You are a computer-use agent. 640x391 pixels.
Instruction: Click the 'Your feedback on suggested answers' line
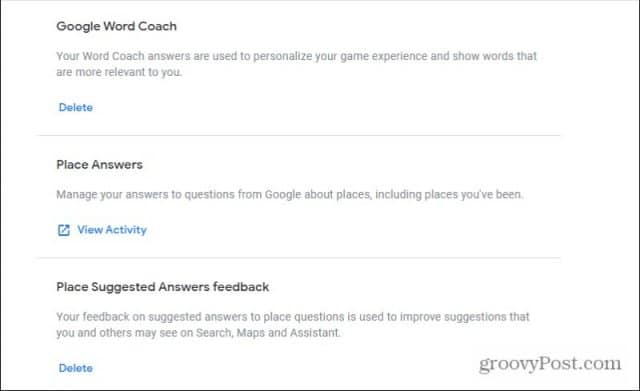(293, 317)
